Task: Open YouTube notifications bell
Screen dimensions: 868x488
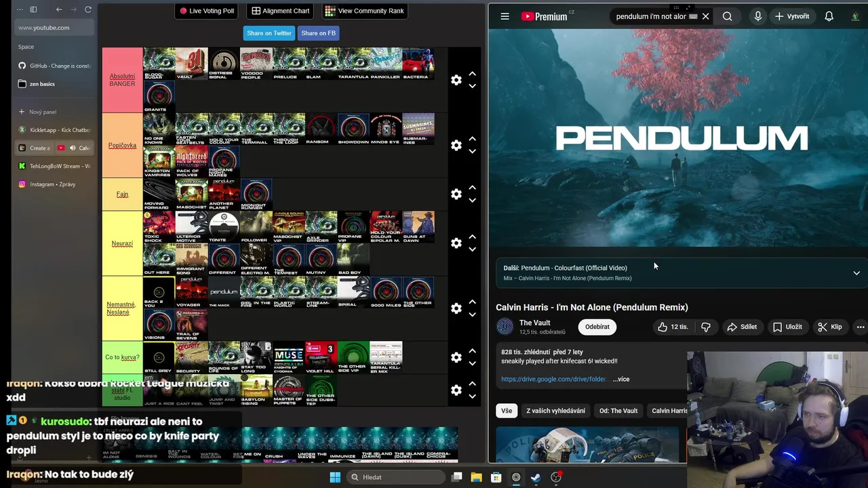Action: coord(829,16)
